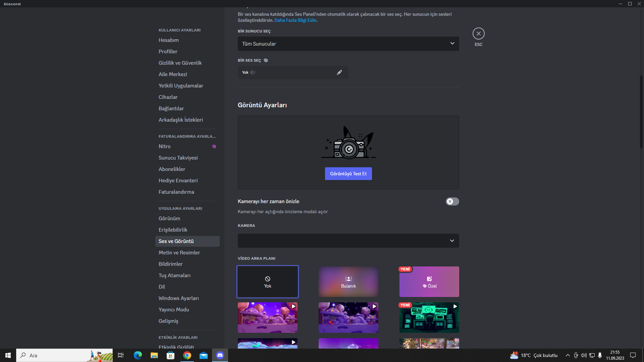Screen dimensions: 644x362
Task: Click the pencil edit icon for sound selection
Action: pos(339,72)
